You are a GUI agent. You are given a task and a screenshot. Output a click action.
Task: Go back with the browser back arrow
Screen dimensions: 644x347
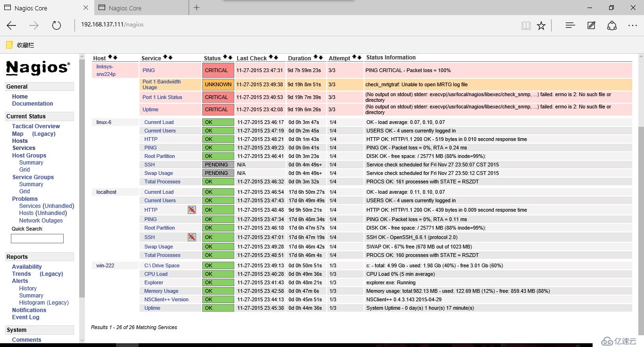pyautogui.click(x=12, y=25)
